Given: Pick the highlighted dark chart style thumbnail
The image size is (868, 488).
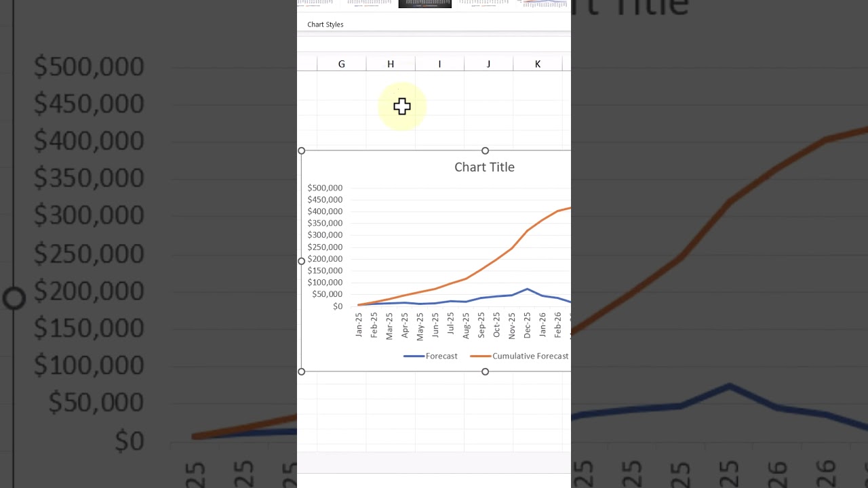Looking at the screenshot, I should pyautogui.click(x=425, y=3).
